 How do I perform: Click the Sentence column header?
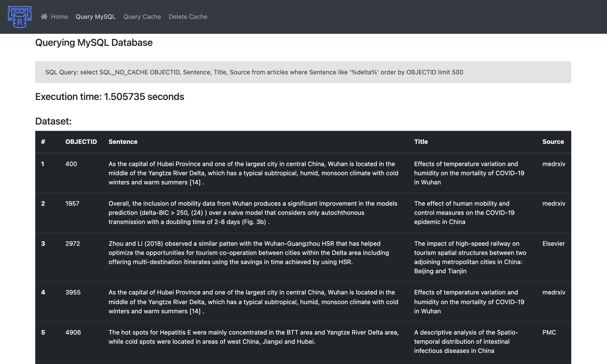point(123,142)
